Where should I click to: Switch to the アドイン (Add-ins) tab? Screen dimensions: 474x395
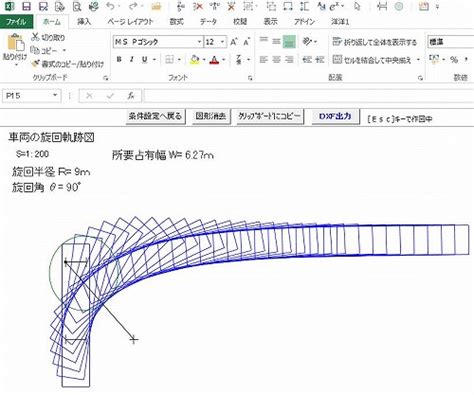pyautogui.click(x=304, y=22)
